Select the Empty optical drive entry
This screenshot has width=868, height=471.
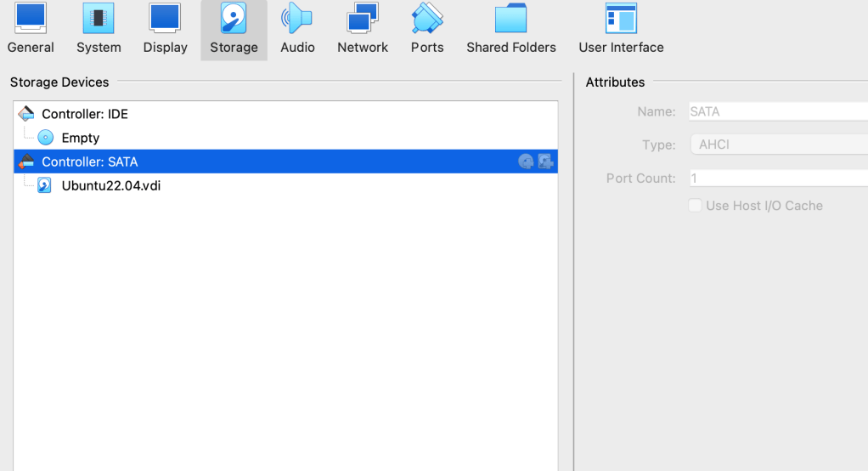(x=81, y=138)
